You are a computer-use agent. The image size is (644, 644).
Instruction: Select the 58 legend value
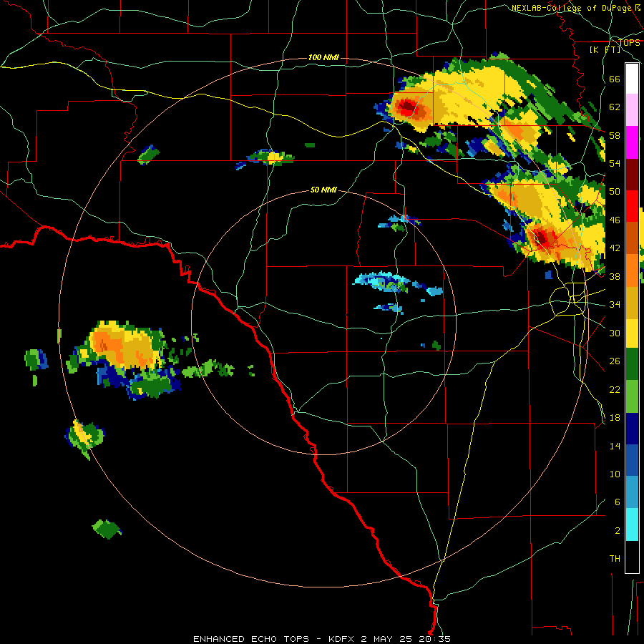[615, 135]
